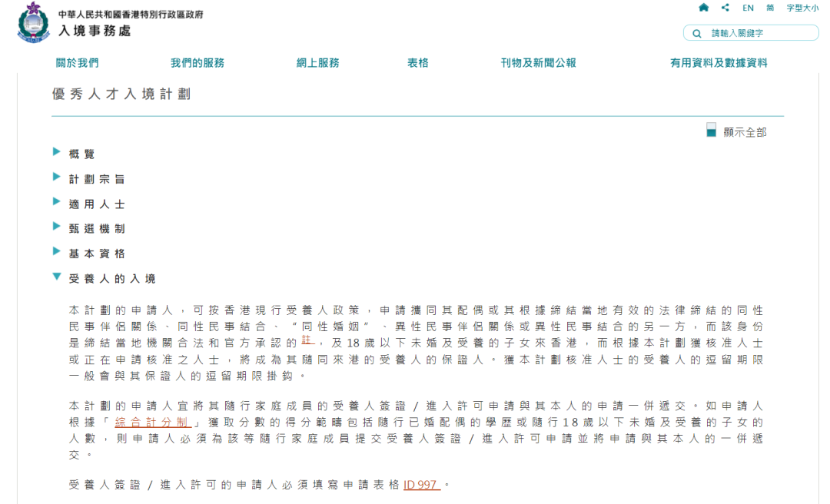
Task: Open the share icon
Action: pyautogui.click(x=725, y=8)
